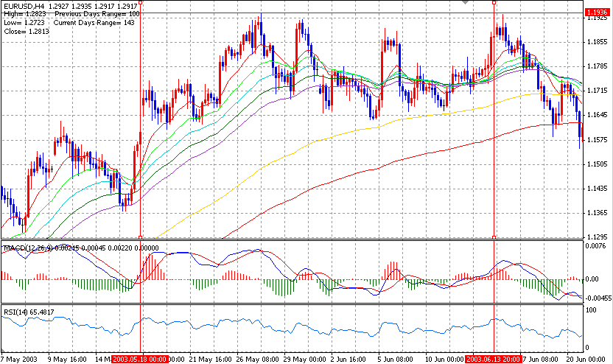Click the red 1.1936 horizontal line price tag

click(x=598, y=13)
